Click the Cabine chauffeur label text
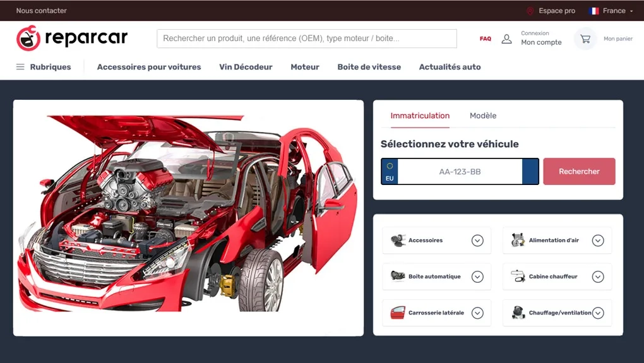Viewport: 644px width, 363px height. tap(553, 277)
